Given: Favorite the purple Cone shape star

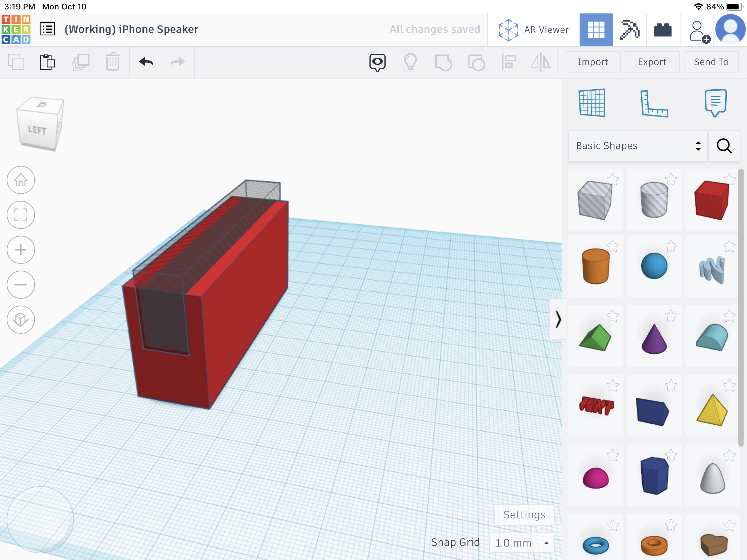Looking at the screenshot, I should [671, 316].
